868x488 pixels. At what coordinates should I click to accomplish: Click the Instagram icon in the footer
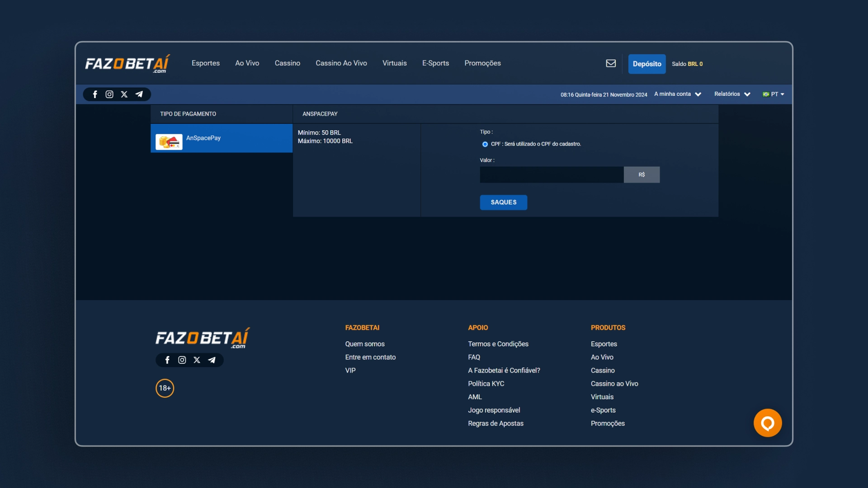click(x=182, y=360)
